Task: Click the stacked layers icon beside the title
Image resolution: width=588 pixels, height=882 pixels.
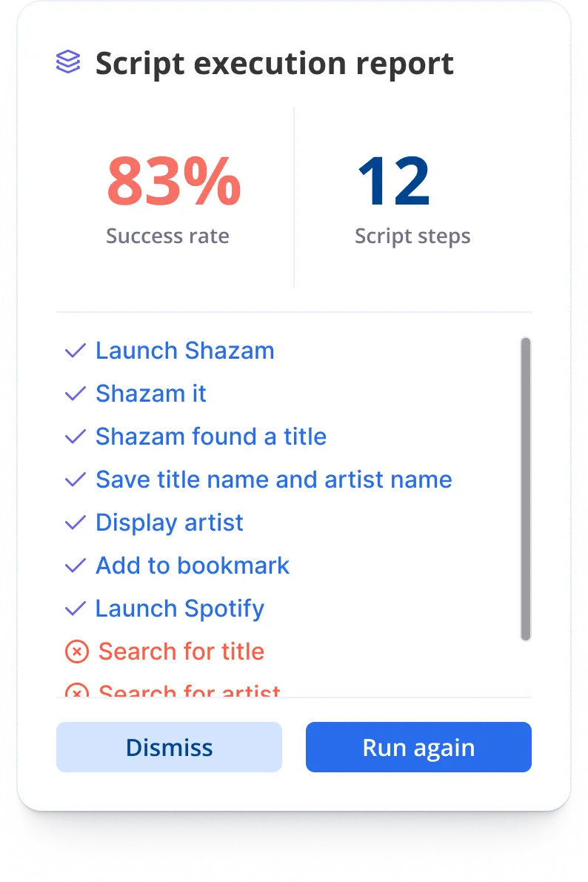Action: click(x=68, y=62)
